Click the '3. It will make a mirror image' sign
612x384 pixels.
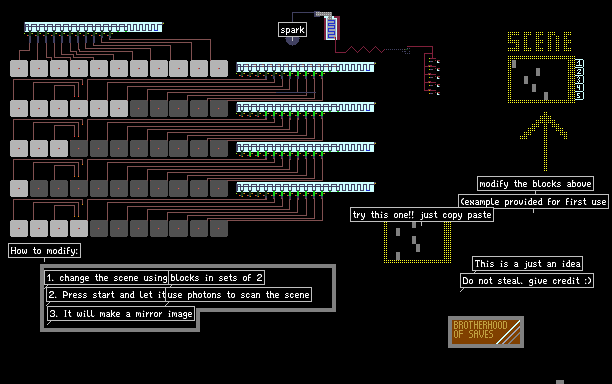[121, 314]
